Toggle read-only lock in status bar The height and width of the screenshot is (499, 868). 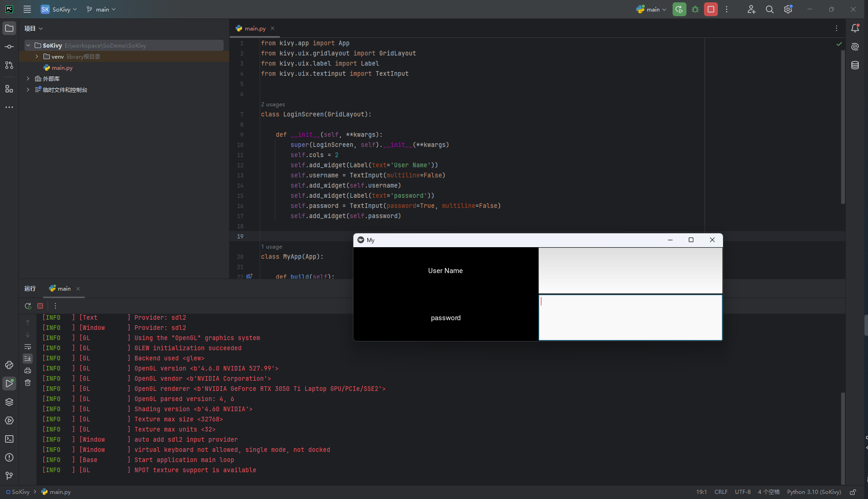853,492
